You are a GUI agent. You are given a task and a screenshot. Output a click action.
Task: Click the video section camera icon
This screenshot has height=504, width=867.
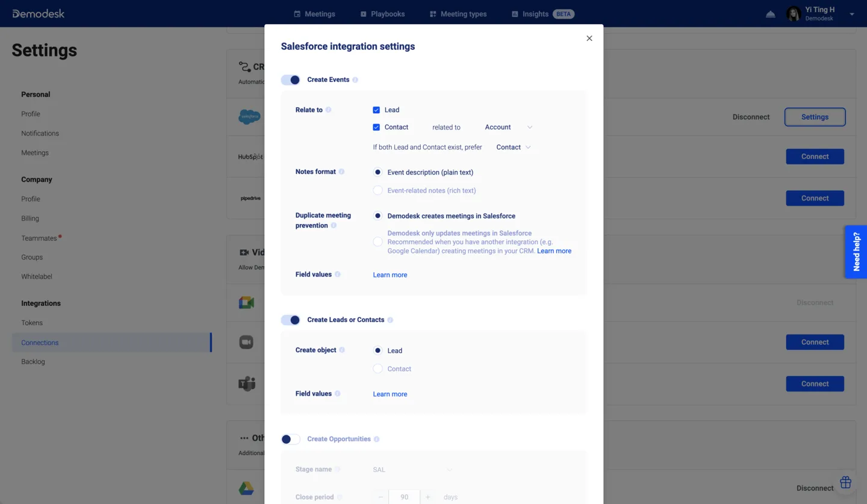[244, 252]
